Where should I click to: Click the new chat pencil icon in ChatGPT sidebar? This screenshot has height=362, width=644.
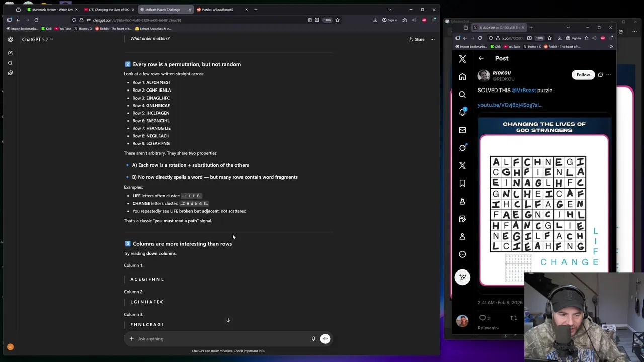click(10, 53)
